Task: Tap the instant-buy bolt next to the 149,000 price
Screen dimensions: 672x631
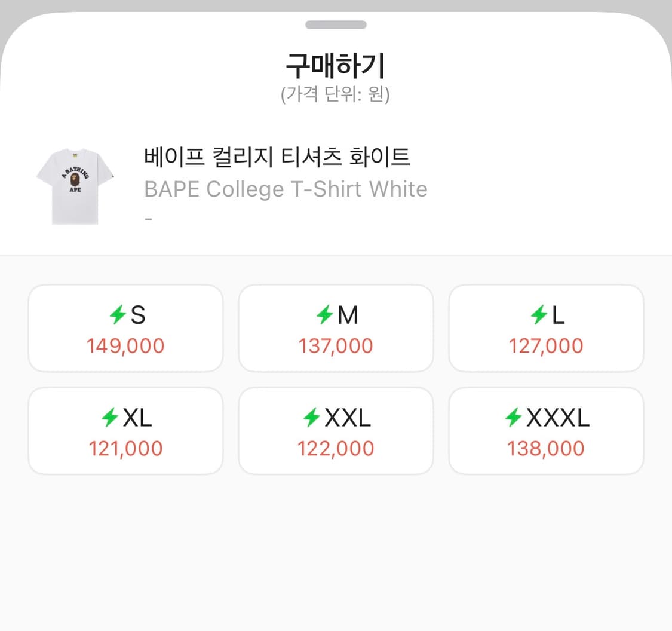Action: pyautogui.click(x=117, y=315)
